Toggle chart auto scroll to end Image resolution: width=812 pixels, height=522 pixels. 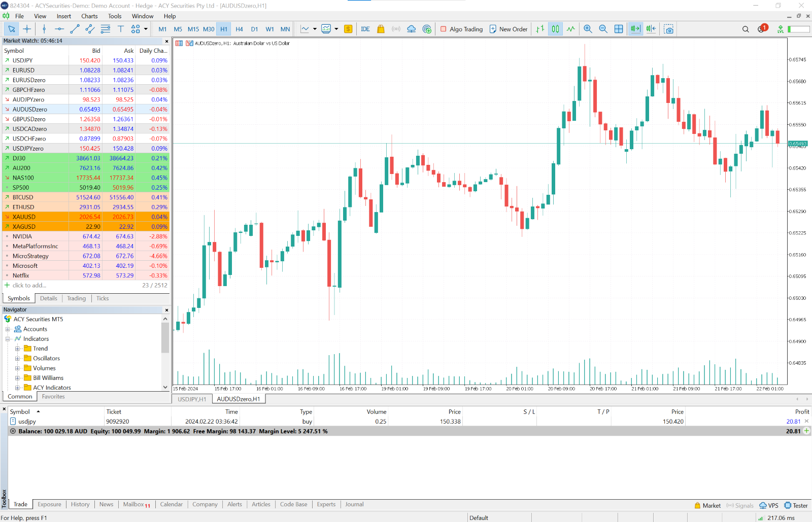point(635,29)
